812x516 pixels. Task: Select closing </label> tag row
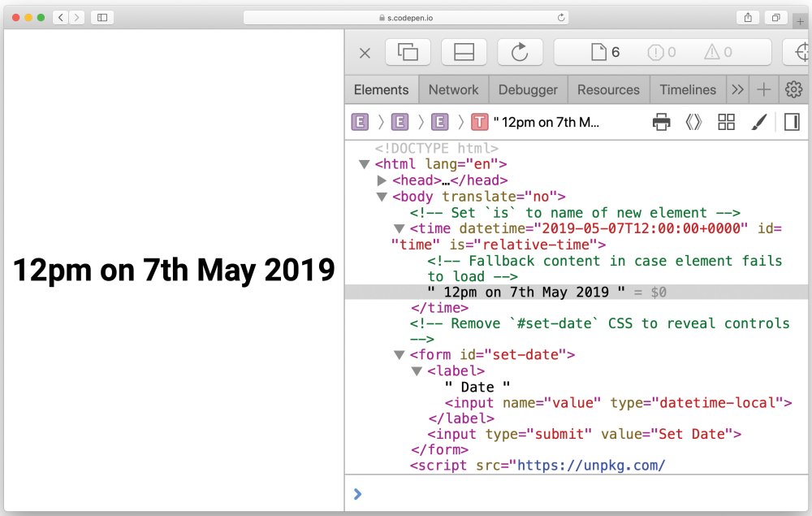click(x=461, y=418)
